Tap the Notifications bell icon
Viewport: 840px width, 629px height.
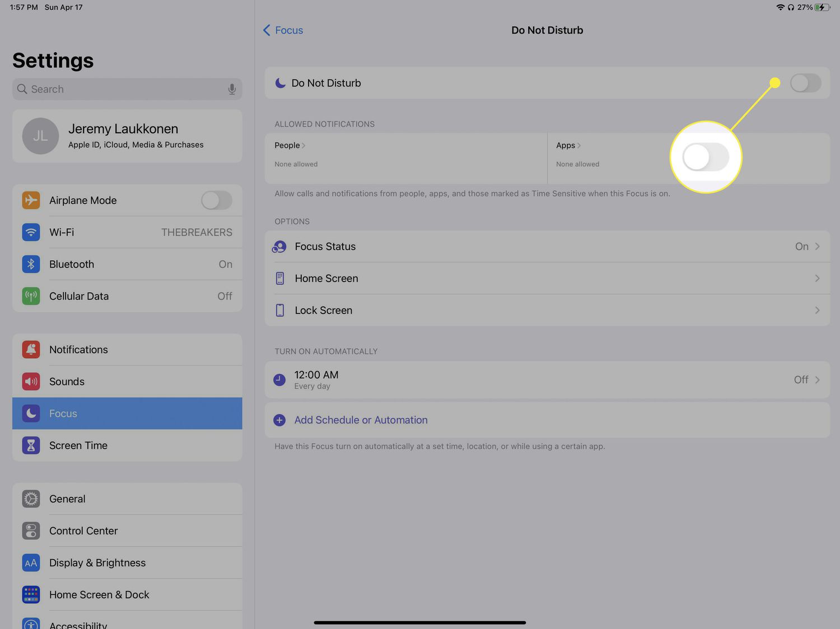[31, 350]
